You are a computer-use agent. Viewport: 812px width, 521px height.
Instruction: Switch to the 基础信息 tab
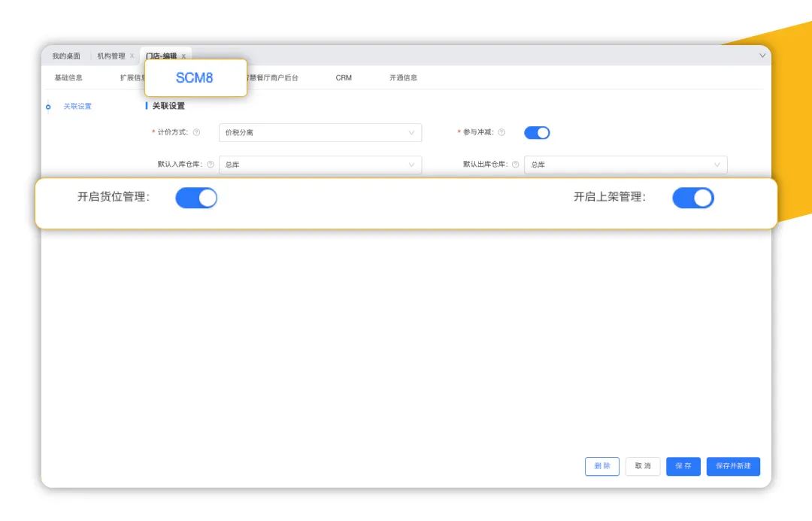click(68, 77)
